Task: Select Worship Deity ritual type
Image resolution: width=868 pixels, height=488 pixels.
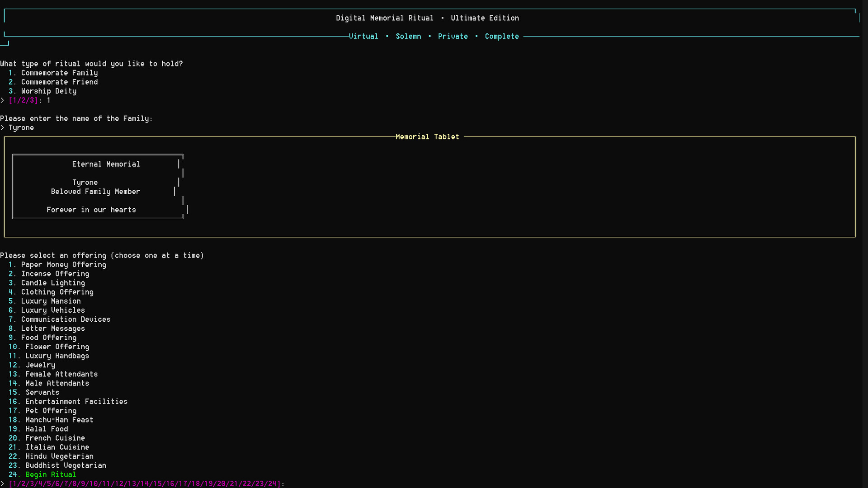Action: pos(49,91)
